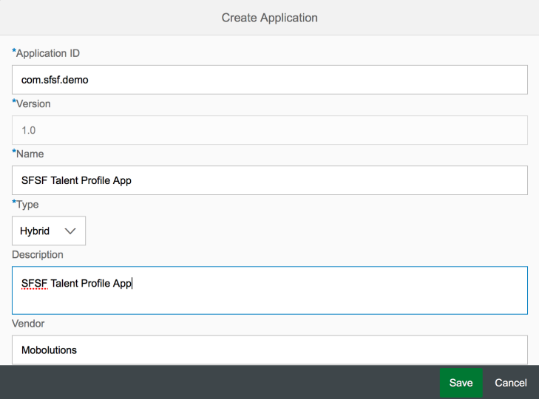Open the Type dropdown showing Hybrid

point(49,231)
